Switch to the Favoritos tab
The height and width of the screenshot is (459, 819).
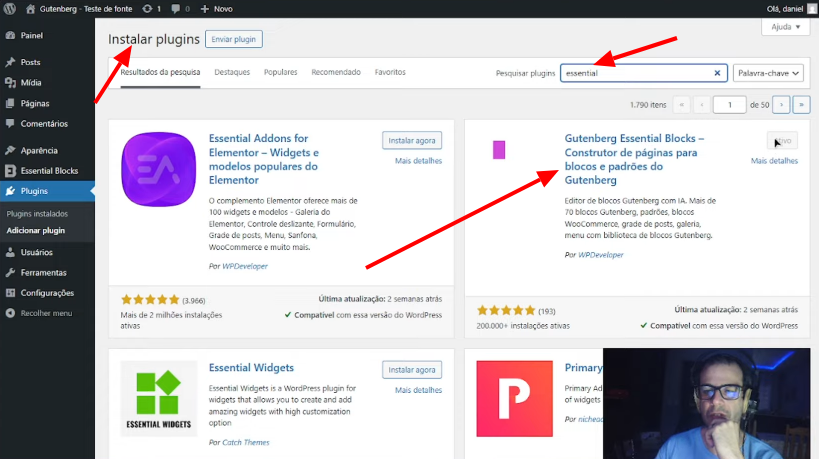[x=390, y=73]
